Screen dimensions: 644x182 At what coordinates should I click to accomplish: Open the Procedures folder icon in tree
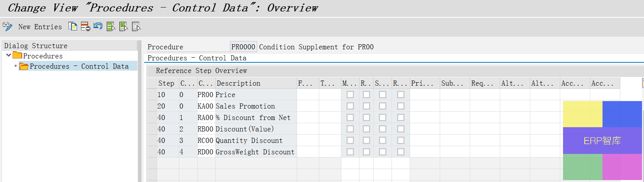17,56
